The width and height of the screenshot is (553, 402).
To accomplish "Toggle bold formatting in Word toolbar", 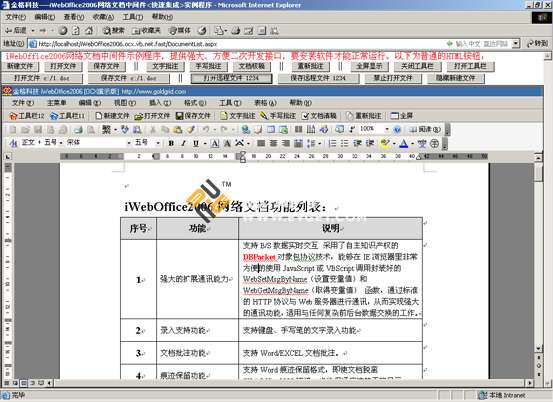I will 171,143.
